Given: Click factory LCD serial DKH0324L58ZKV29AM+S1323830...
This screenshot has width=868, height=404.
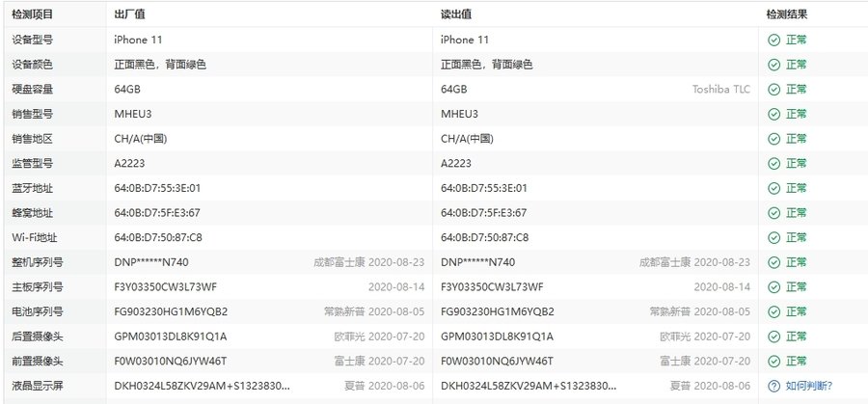Looking at the screenshot, I should tap(203, 386).
